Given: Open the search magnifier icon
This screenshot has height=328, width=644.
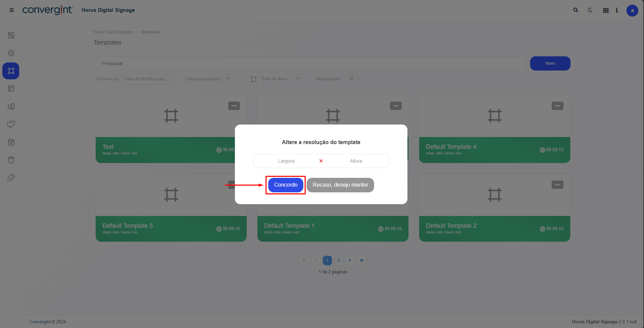Looking at the screenshot, I should (576, 10).
